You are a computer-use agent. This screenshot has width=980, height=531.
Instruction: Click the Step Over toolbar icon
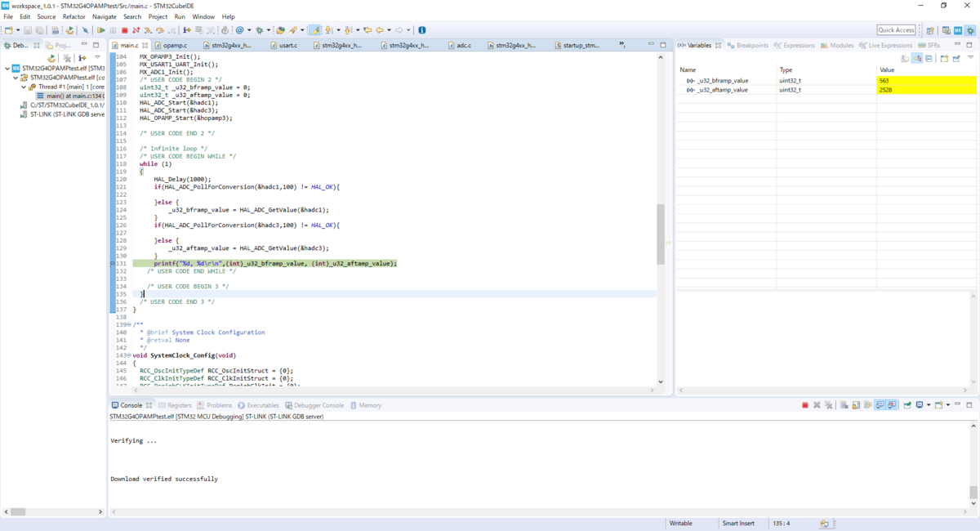[x=159, y=30]
